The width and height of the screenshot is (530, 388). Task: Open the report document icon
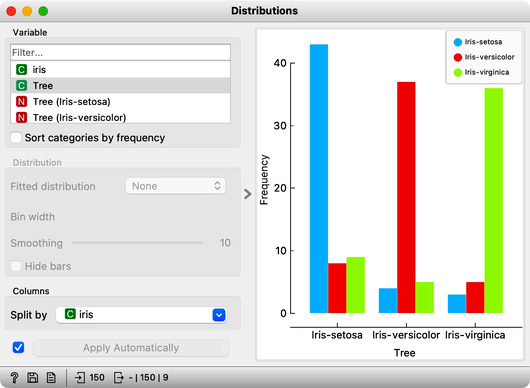[x=51, y=377]
